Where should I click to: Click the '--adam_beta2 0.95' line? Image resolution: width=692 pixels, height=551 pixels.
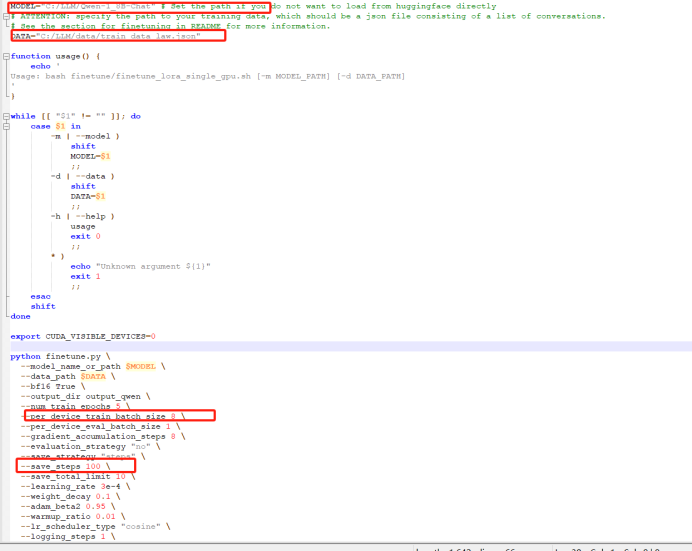click(68, 507)
